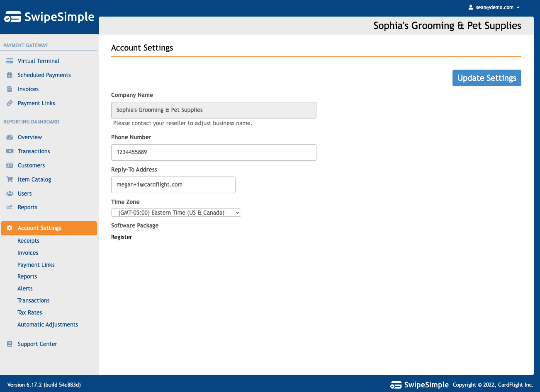540x392 pixels.
Task: Click the reseller contact hint text
Action: pyautogui.click(x=182, y=123)
